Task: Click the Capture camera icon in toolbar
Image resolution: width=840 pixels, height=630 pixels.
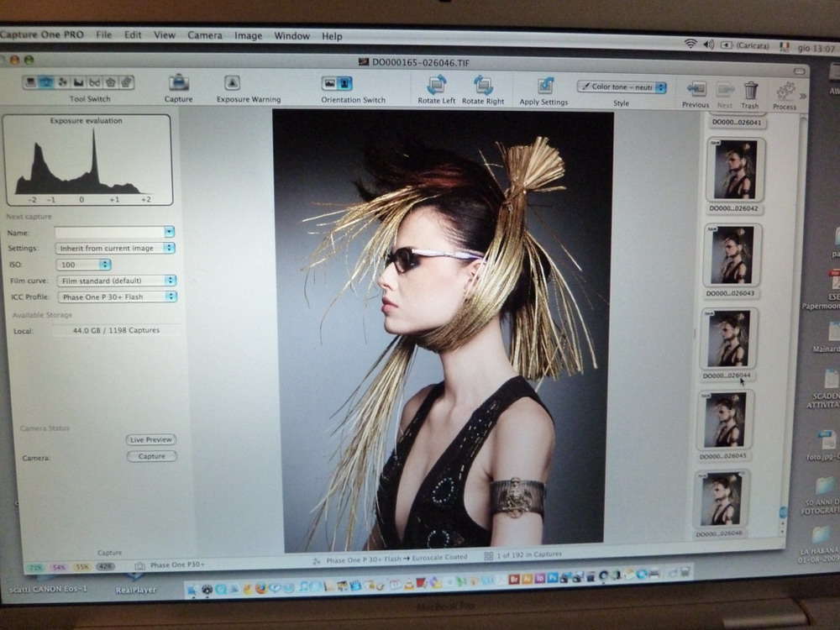Action: pyautogui.click(x=178, y=83)
